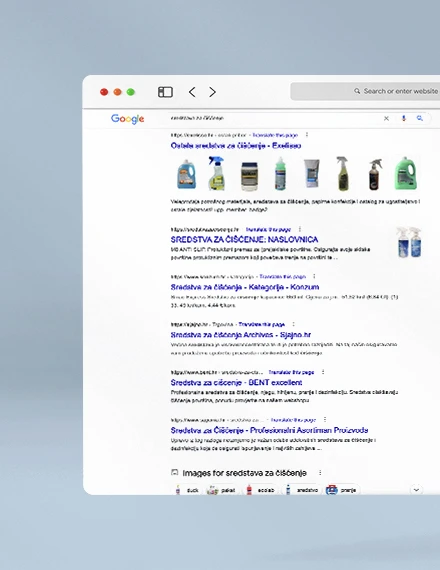This screenshot has width=440, height=570.
Task: Open three-dot menu for Konzum result
Action: tap(314, 276)
